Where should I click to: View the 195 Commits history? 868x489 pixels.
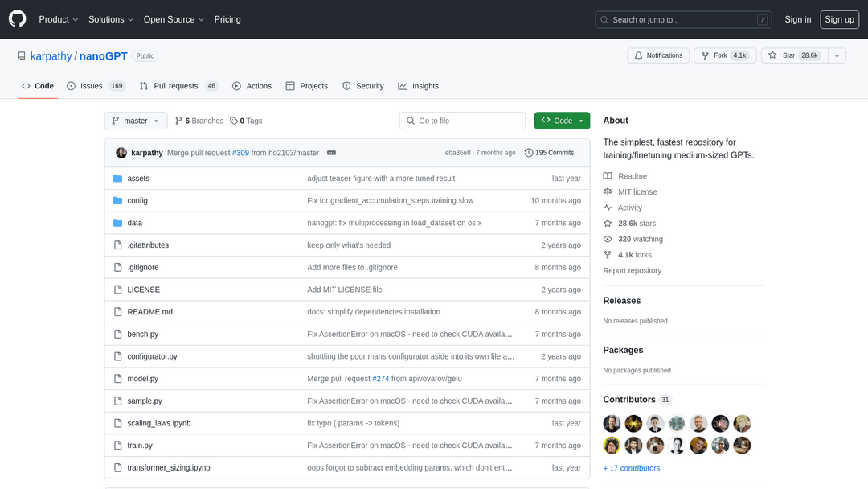[x=549, y=153]
